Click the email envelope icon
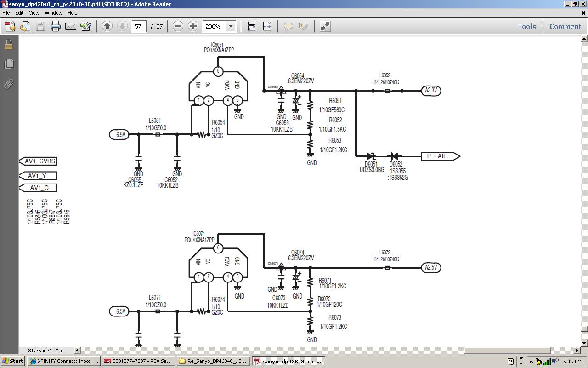Viewport: 588px width, 368px height. pos(71,26)
